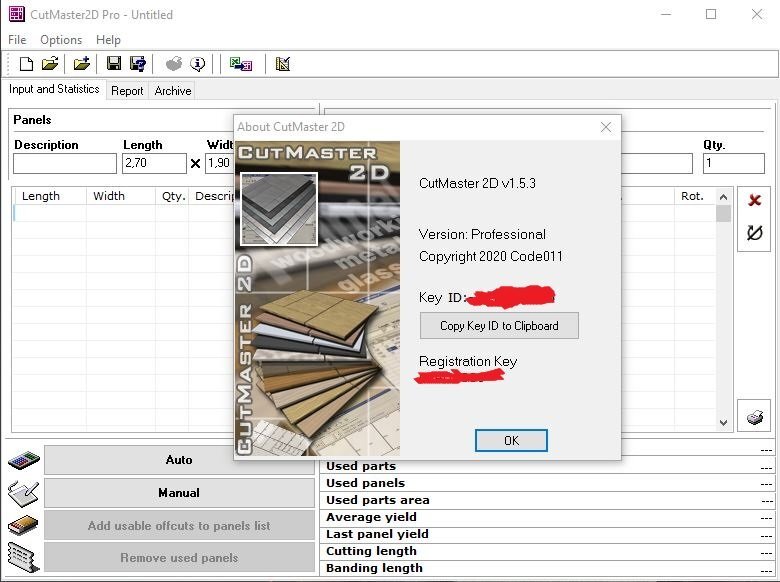The height and width of the screenshot is (582, 780).
Task: Click the info speech bubble icon
Action: click(x=198, y=64)
